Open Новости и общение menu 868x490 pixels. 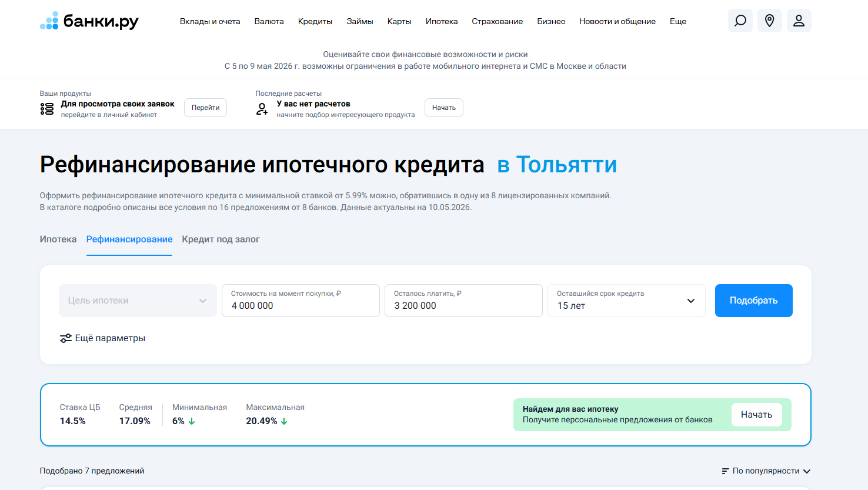[617, 21]
